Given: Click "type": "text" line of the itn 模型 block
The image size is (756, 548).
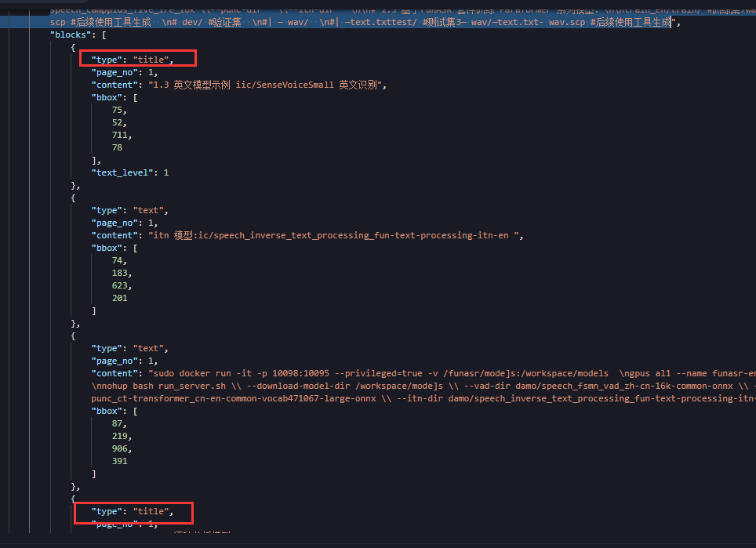Looking at the screenshot, I should click(129, 210).
